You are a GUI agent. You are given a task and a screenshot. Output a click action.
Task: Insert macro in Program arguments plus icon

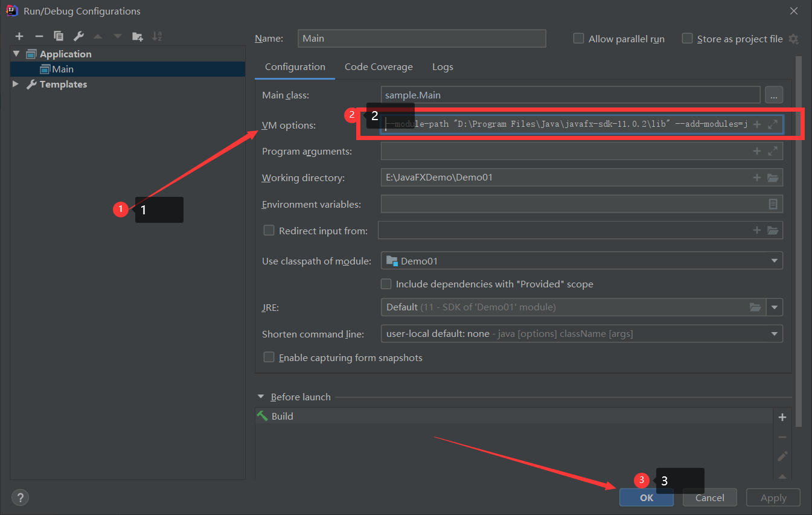tap(757, 152)
